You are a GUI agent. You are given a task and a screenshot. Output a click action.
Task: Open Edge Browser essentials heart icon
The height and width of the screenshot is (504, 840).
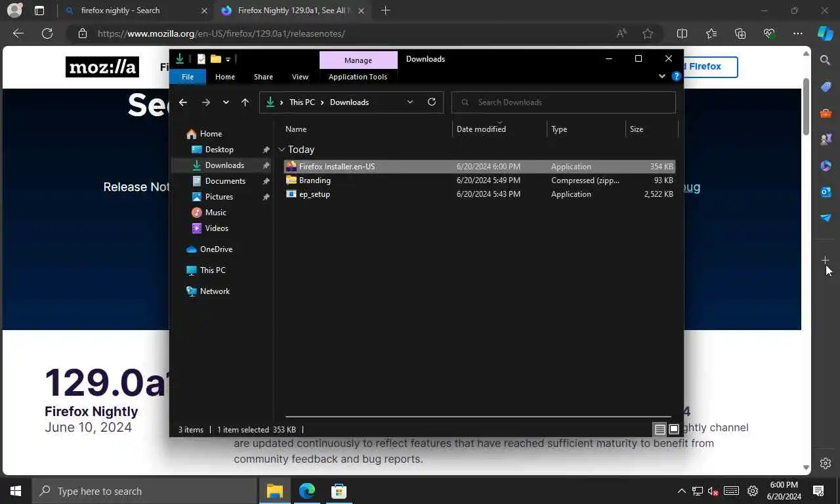pos(769,33)
